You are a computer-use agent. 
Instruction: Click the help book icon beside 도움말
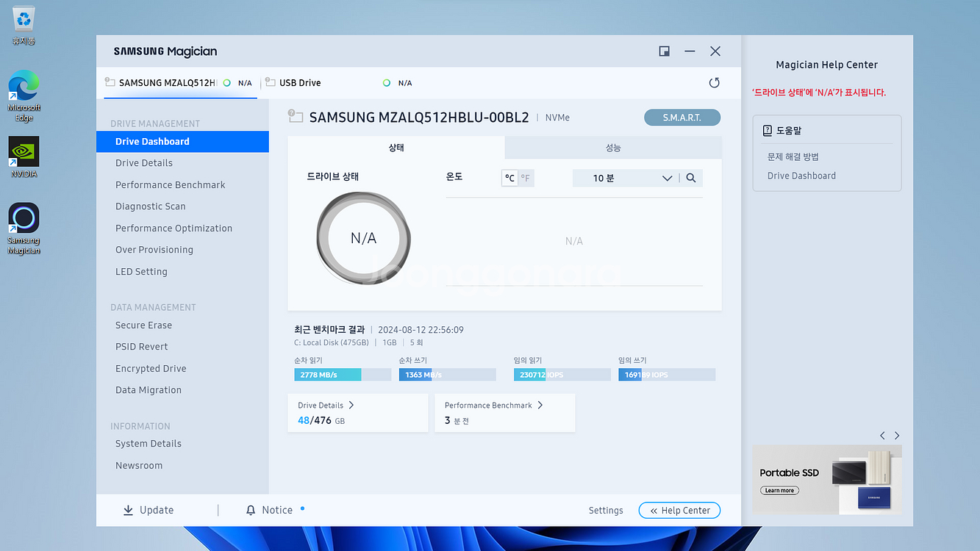[768, 130]
